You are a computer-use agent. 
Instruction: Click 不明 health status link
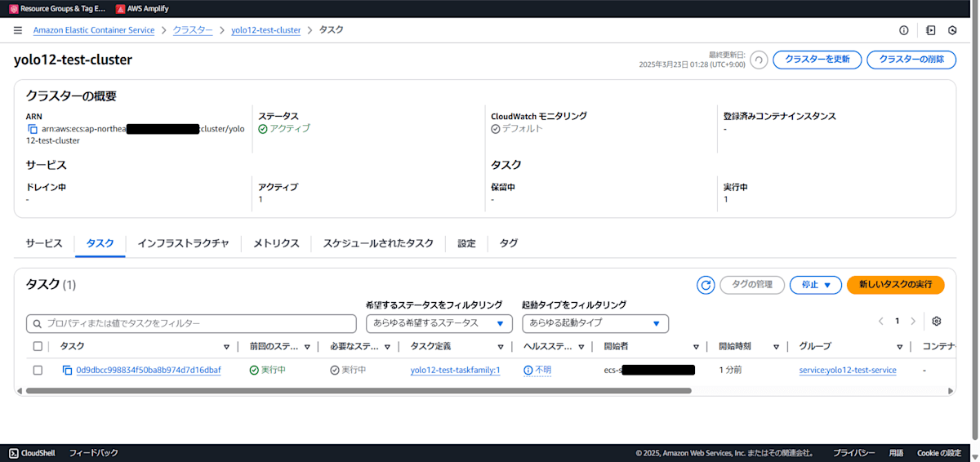pyautogui.click(x=543, y=371)
